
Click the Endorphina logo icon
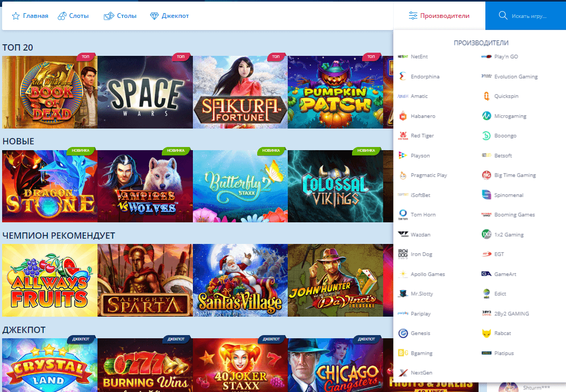[403, 76]
